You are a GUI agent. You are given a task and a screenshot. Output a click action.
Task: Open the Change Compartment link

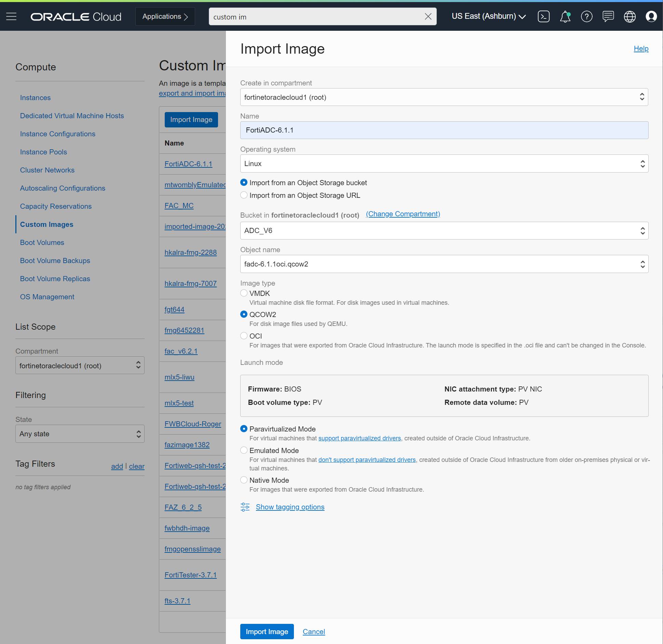coord(402,214)
